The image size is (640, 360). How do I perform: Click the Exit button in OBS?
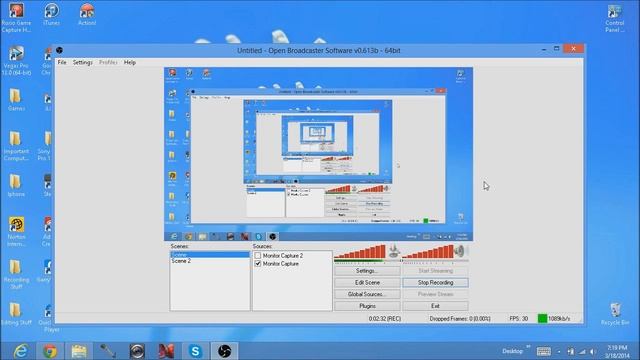click(436, 306)
